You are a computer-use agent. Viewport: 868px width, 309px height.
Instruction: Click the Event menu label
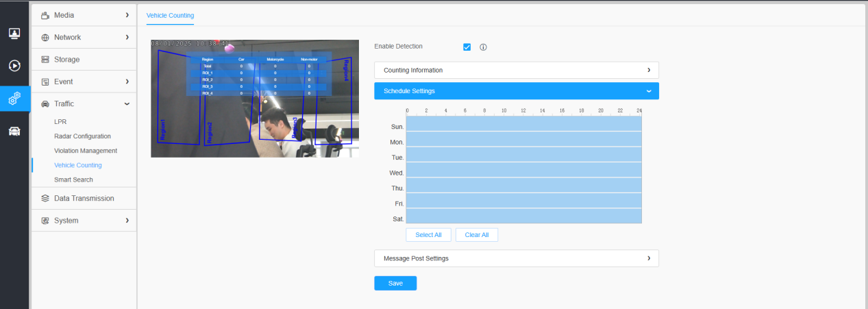coord(63,82)
